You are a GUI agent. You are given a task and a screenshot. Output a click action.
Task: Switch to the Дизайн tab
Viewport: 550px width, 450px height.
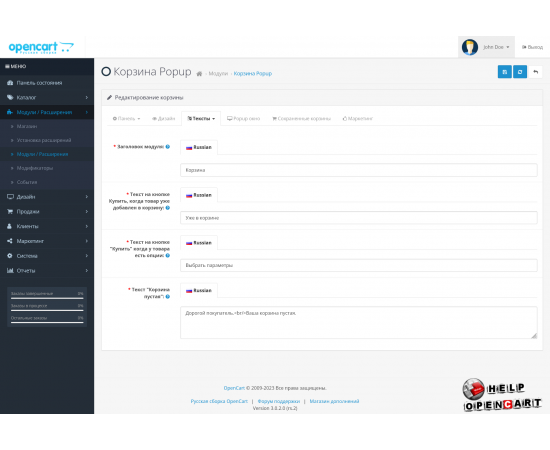tap(163, 119)
